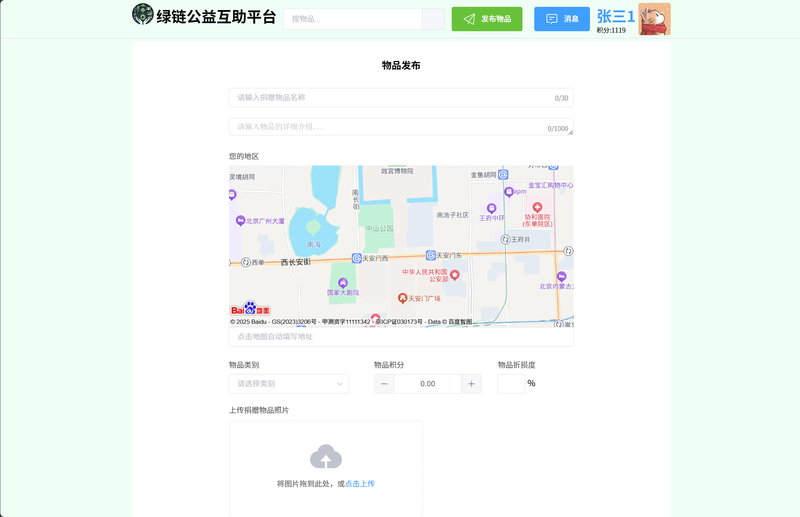Viewport: 800px width, 517px height.
Task: Click the item description textarea
Action: tap(401, 127)
